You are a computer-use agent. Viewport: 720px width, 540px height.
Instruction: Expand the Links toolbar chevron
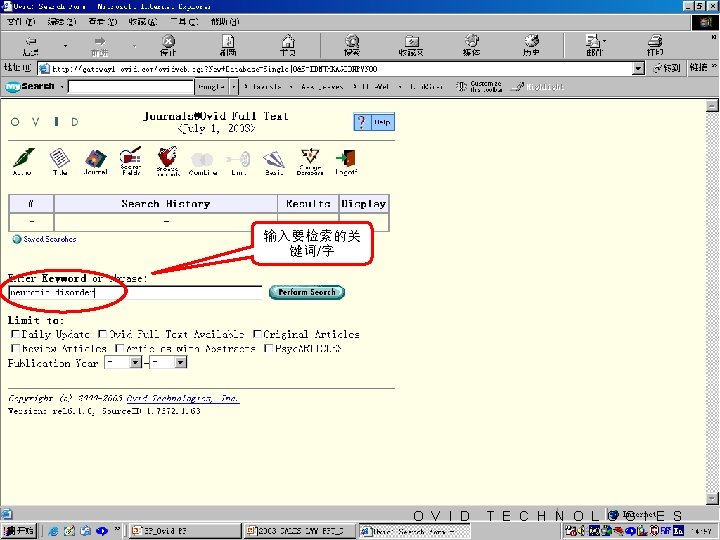coord(714,66)
